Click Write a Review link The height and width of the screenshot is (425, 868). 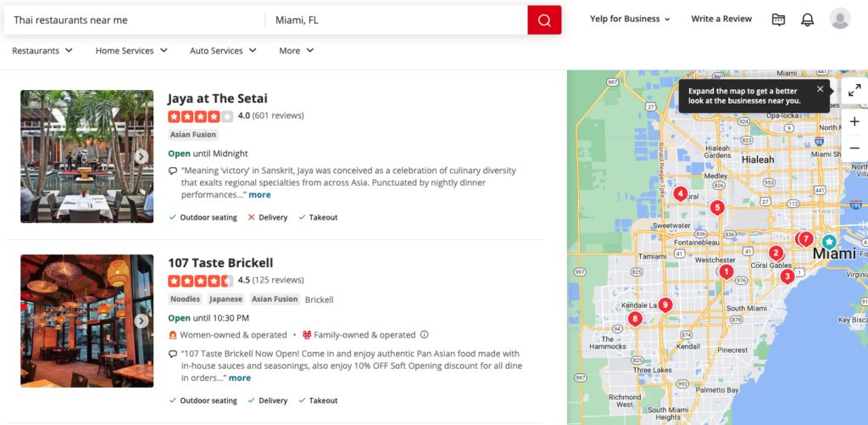pos(721,19)
